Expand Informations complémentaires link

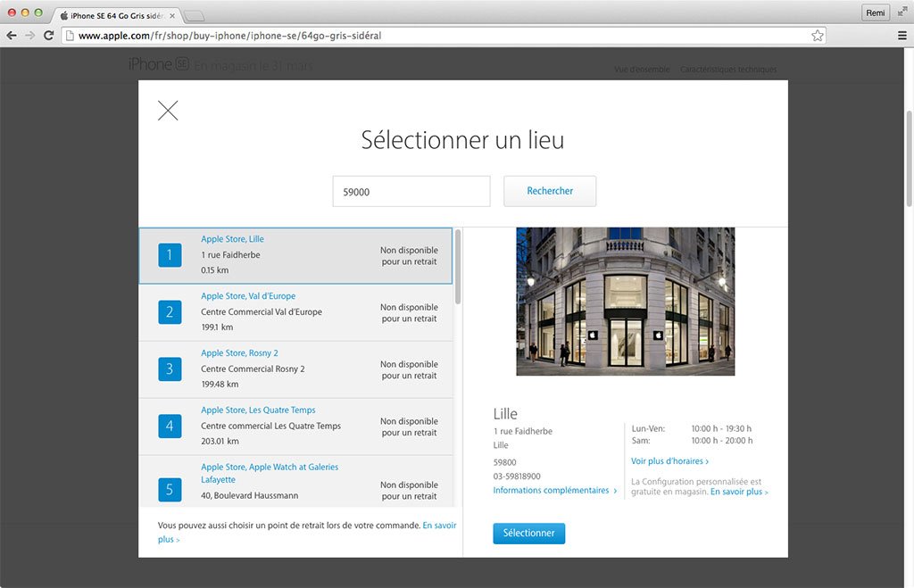(554, 491)
